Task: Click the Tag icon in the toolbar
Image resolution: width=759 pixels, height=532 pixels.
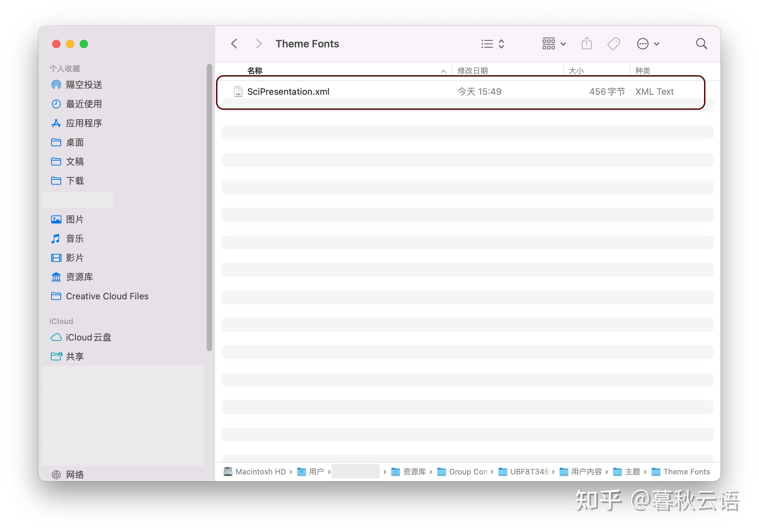Action: point(614,43)
